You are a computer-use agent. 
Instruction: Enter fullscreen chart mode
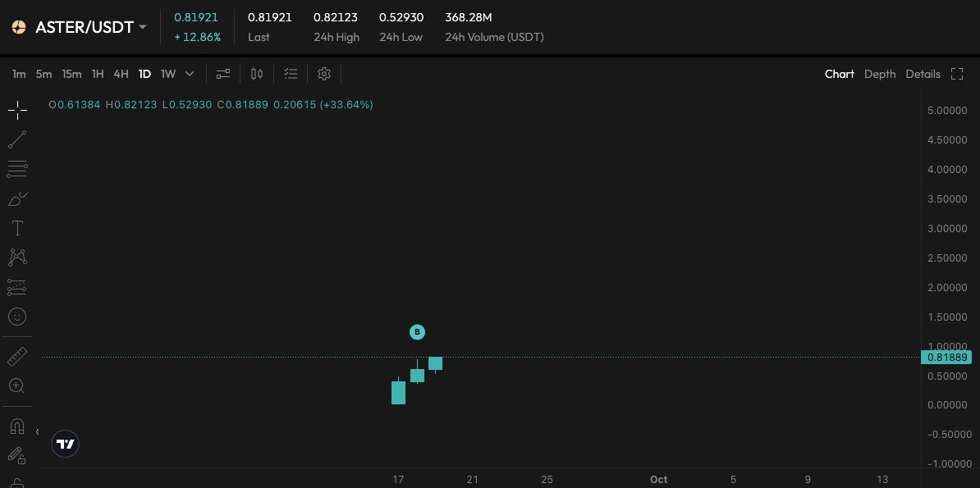click(957, 74)
